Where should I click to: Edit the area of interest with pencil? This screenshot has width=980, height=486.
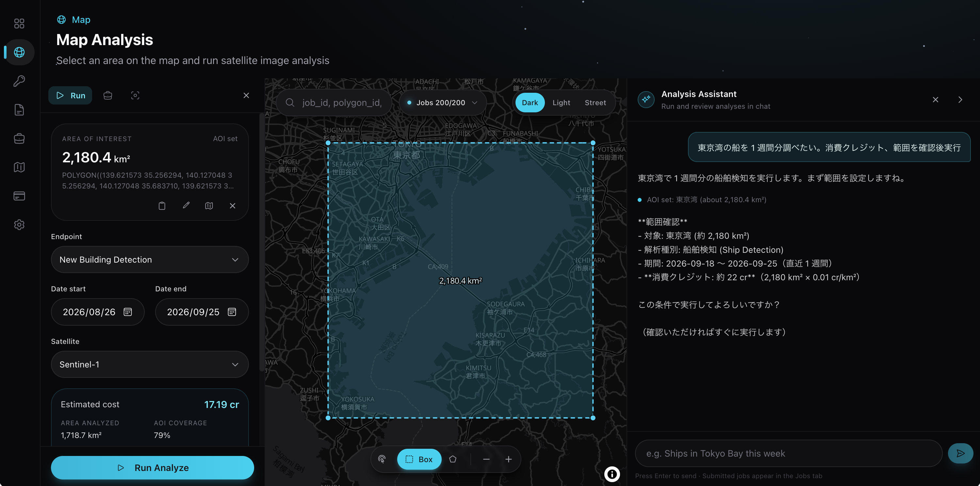coord(186,206)
